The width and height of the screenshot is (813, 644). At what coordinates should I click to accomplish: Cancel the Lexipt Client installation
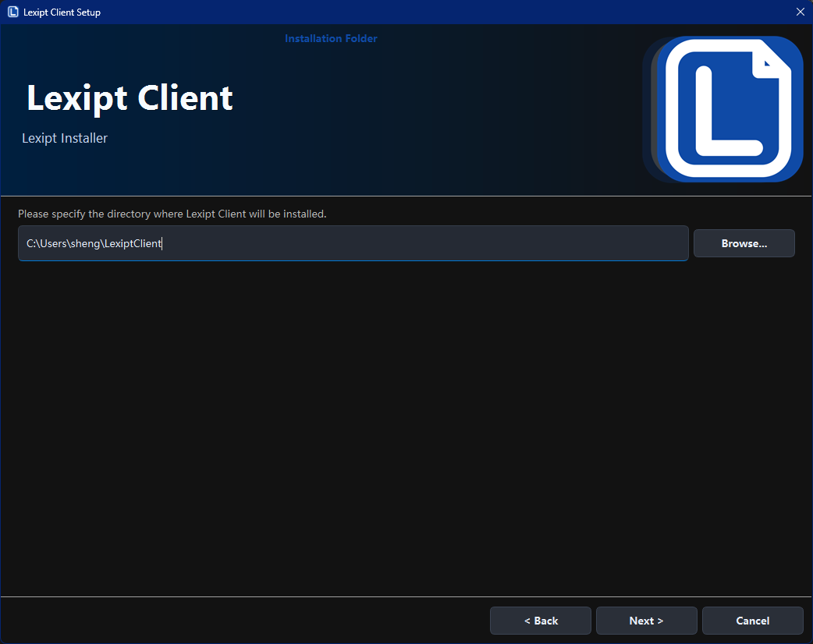[x=752, y=621]
